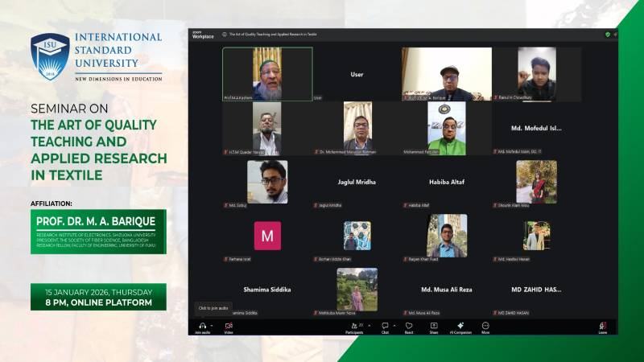The height and width of the screenshot is (362, 644).
Task: Select the Habiba Altaf participant tile
Action: coord(447,182)
